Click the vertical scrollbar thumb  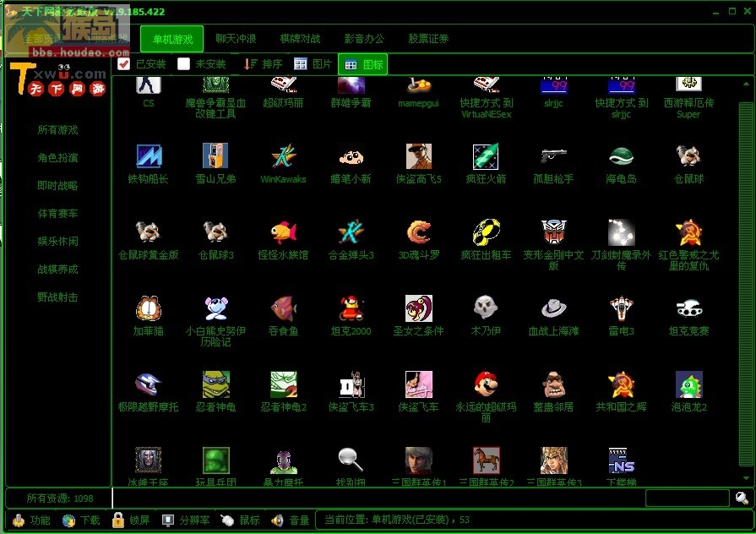[x=746, y=285]
